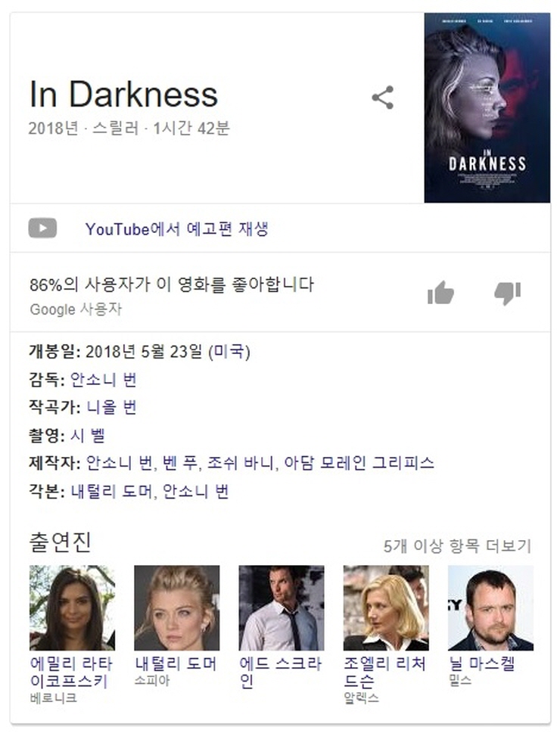The height and width of the screenshot is (733, 560).
Task: Click 내털리 도머 cast photo
Action: 177,607
